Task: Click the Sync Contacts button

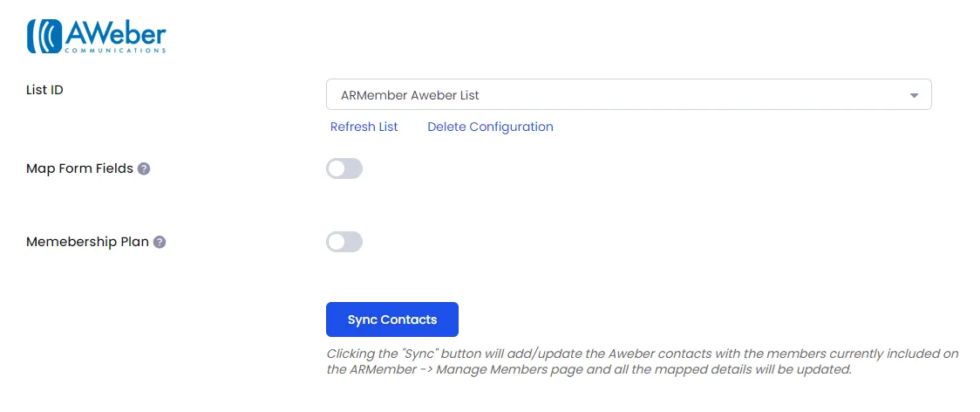Action: 392,319
